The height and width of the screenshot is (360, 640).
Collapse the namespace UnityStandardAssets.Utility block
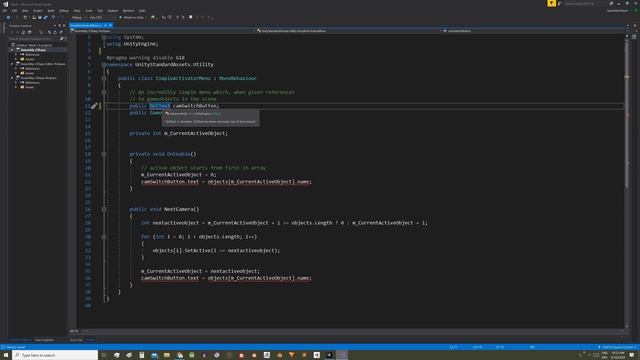point(104,64)
